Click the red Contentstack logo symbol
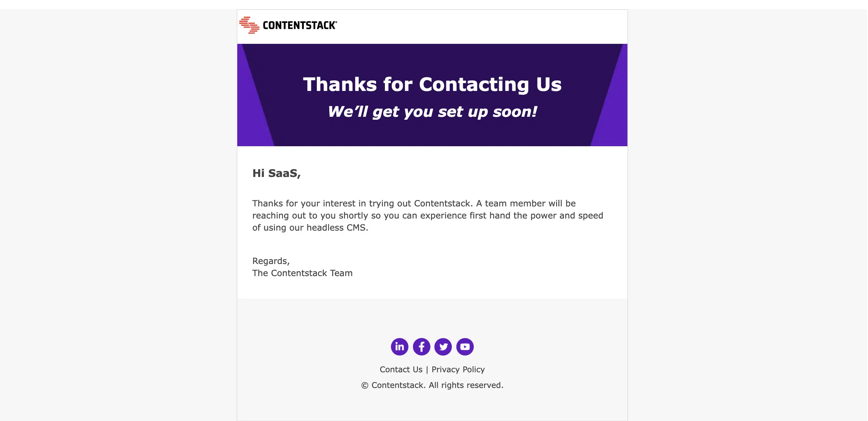868x421 pixels. 249,25
